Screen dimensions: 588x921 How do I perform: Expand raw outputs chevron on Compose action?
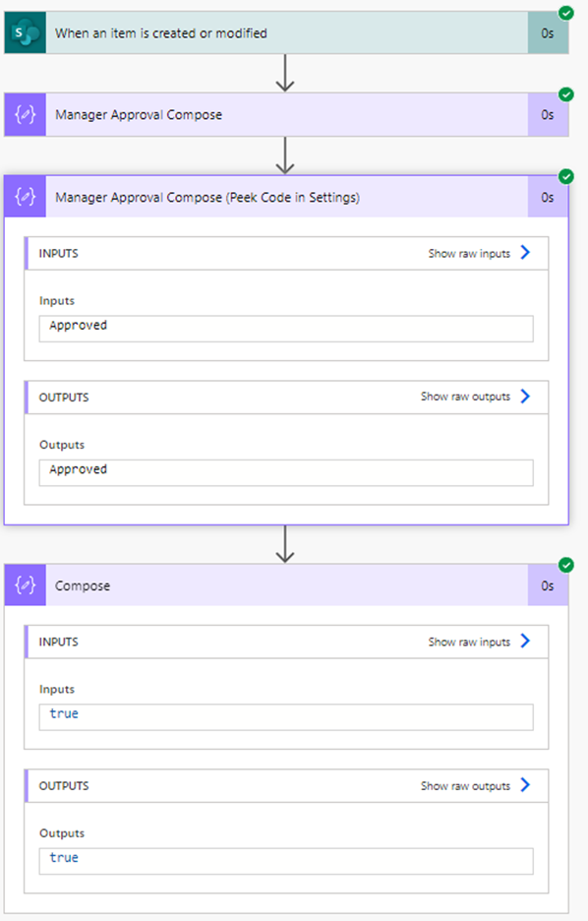(526, 785)
